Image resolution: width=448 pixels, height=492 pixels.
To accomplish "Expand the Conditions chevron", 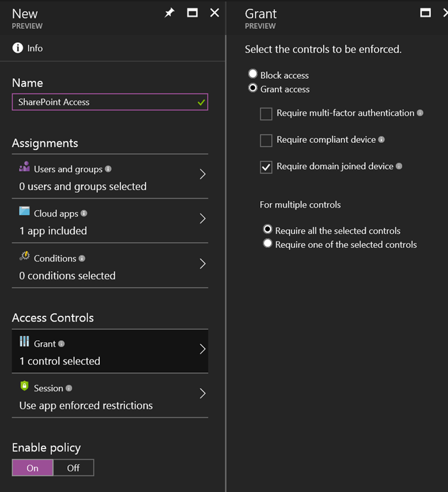I will tap(203, 264).
